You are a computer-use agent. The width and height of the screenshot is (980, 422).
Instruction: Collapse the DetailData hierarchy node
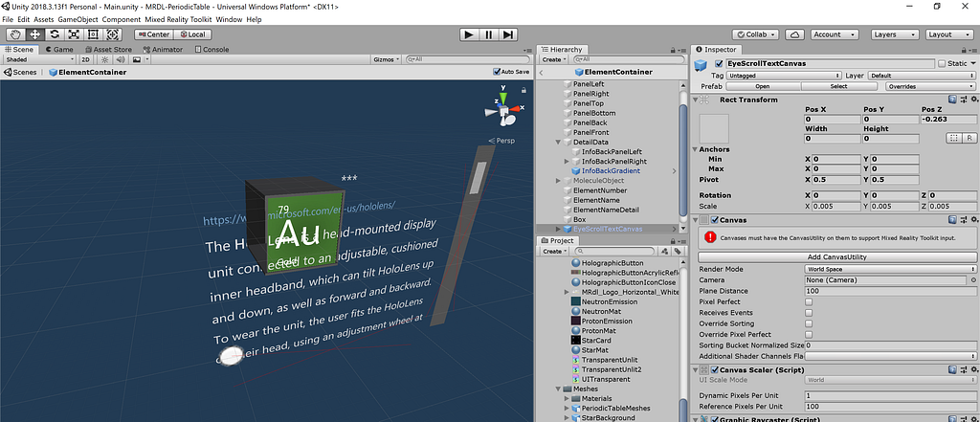point(558,142)
